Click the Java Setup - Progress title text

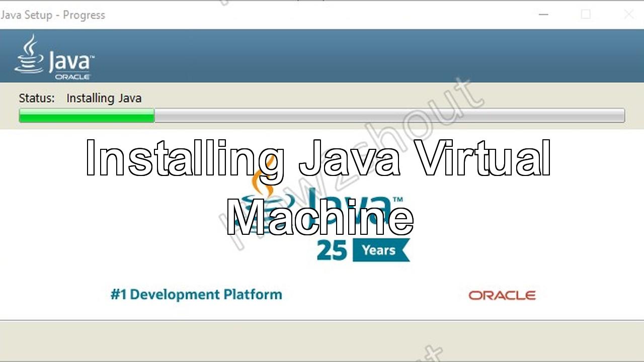pyautogui.click(x=53, y=15)
